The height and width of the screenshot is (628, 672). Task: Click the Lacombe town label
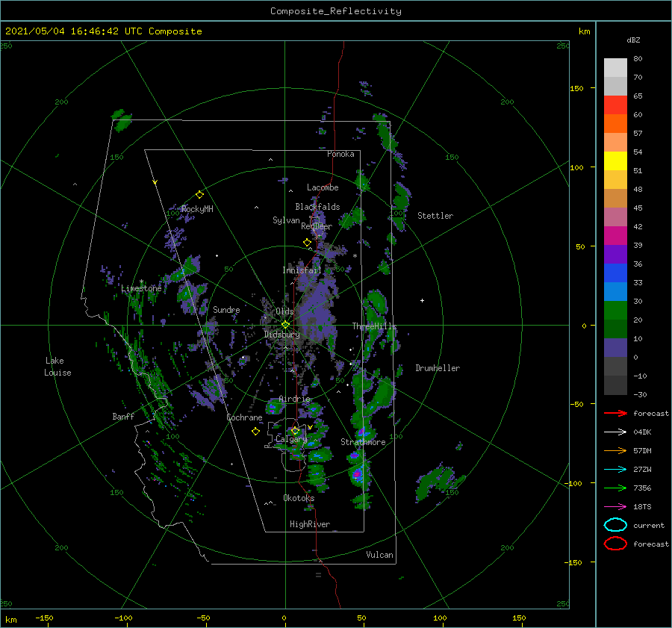[323, 187]
